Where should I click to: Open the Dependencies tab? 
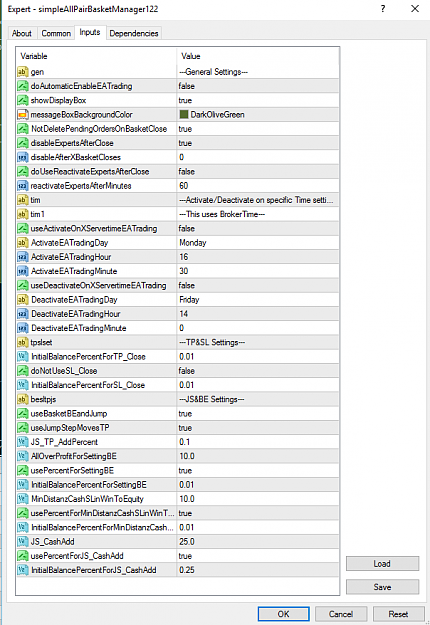pos(134,33)
